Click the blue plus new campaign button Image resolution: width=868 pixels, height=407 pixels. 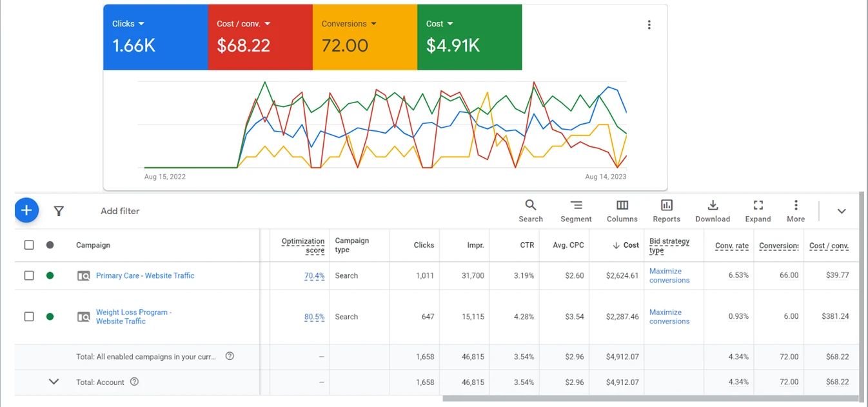pyautogui.click(x=26, y=210)
